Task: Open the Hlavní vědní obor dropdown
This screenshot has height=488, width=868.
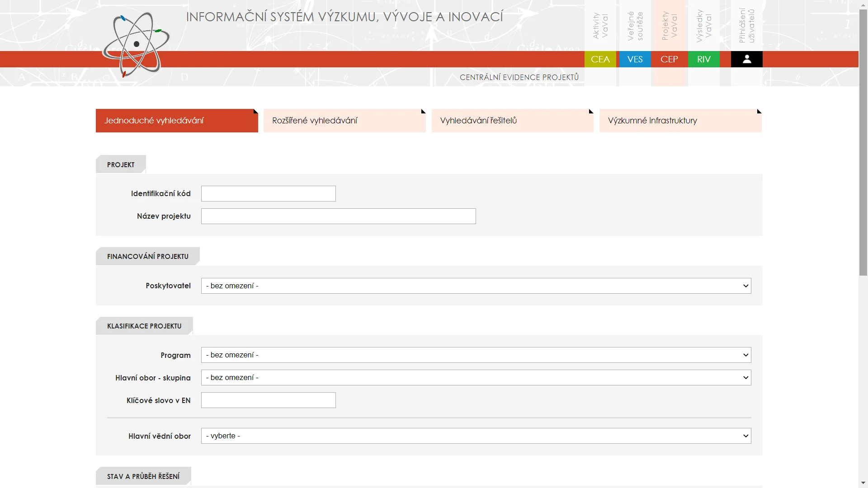Action: pos(476,436)
